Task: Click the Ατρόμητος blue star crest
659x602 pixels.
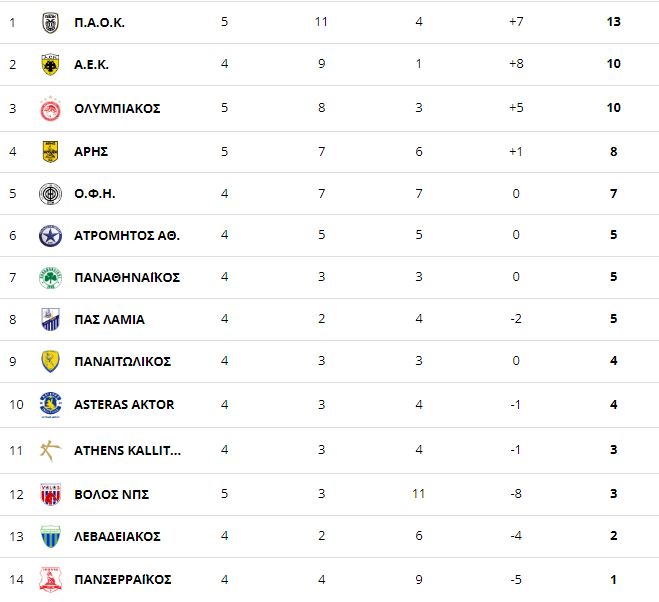Action: pos(50,235)
